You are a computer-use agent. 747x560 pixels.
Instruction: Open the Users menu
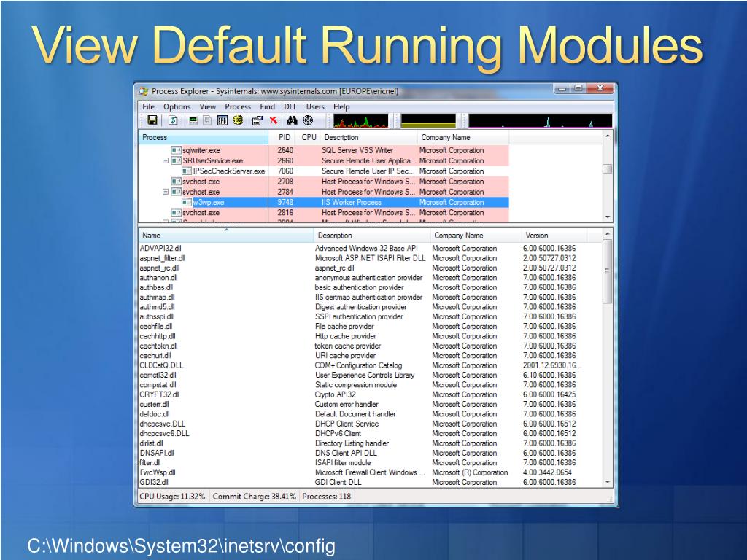(x=315, y=106)
